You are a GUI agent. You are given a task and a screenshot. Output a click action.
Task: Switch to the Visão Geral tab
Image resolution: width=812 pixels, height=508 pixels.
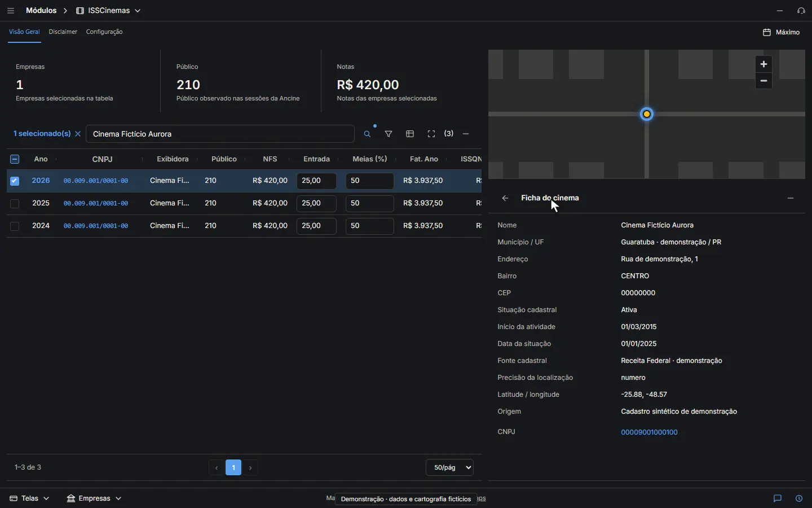tap(24, 32)
